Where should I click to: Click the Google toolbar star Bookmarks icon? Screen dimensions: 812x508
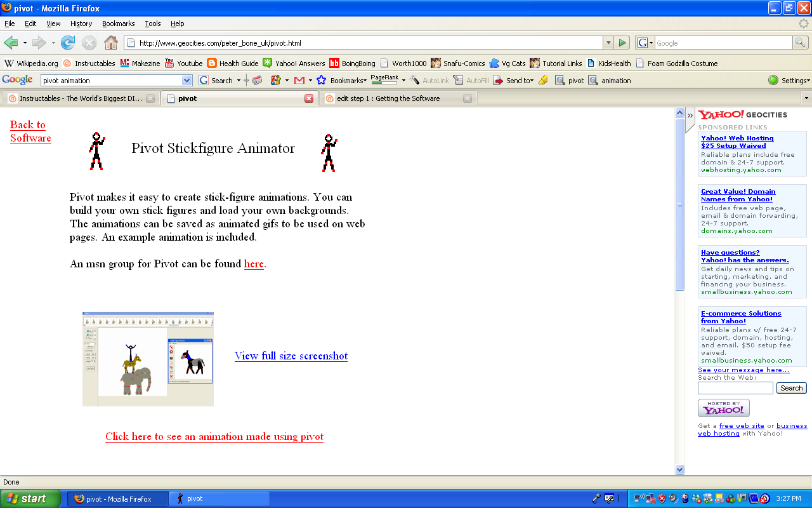[x=321, y=80]
